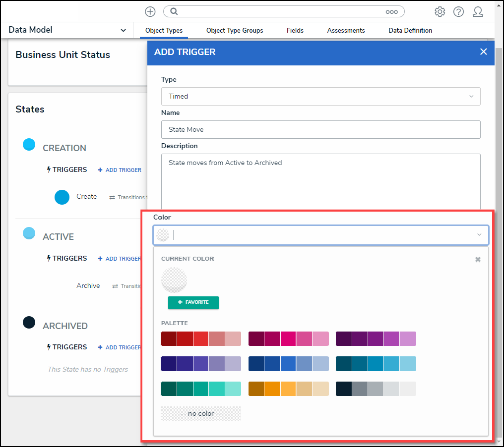Click the search ellipsis options icon
Screen dimensions: 504x447
(x=391, y=12)
